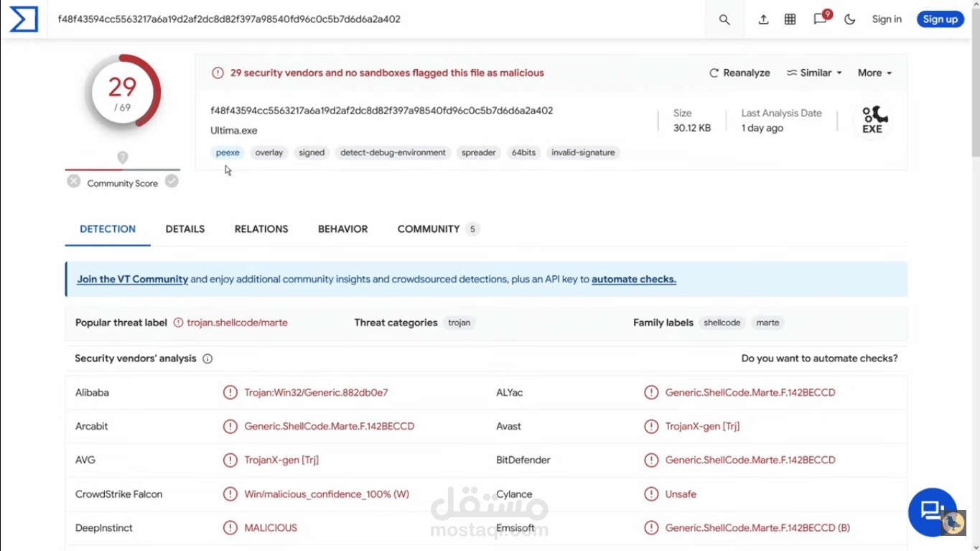
Task: Open the Join the VT Community link
Action: [x=133, y=279]
